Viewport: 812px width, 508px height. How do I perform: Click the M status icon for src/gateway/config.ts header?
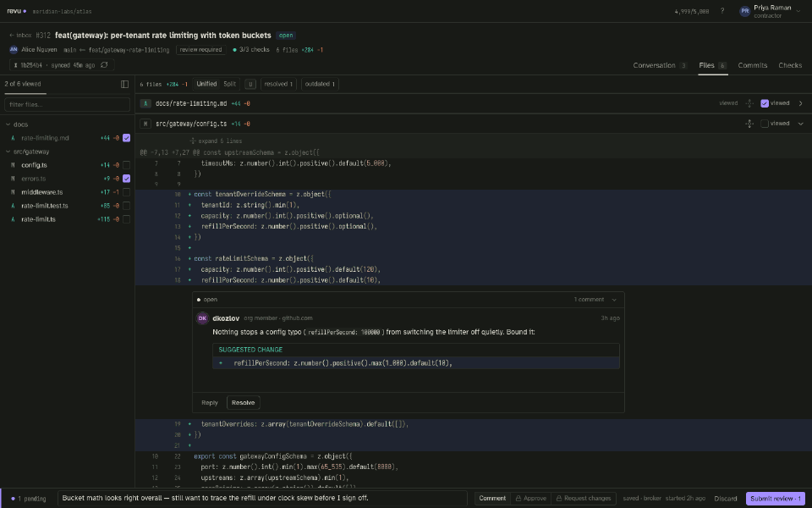(x=145, y=124)
